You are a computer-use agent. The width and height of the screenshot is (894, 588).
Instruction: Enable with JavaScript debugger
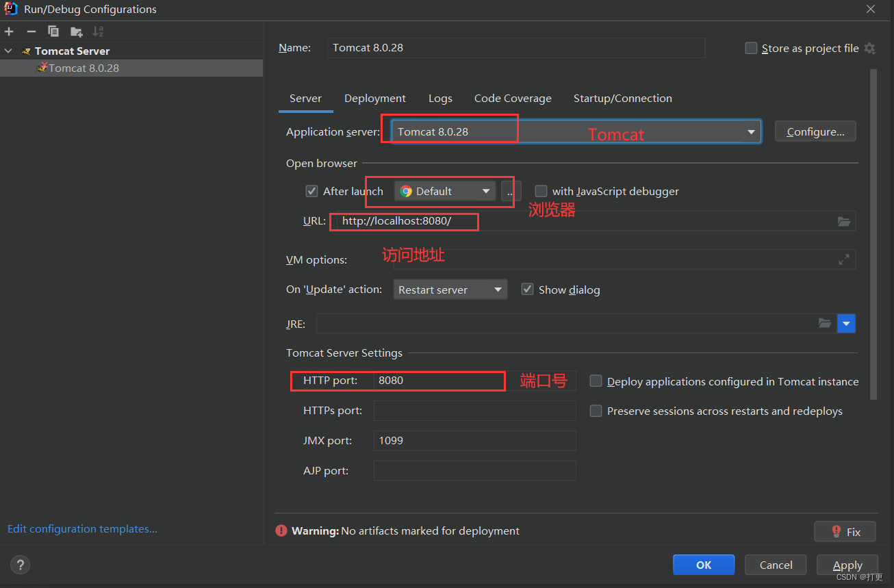[x=541, y=191]
